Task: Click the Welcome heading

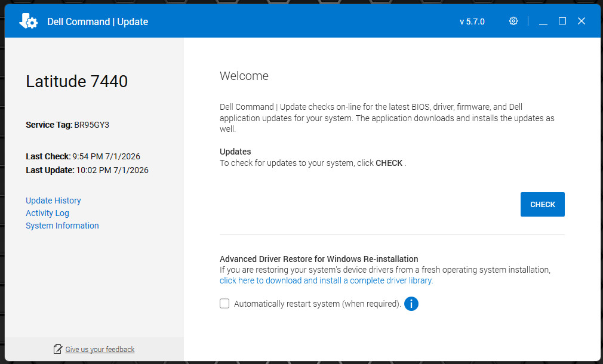Action: [244, 76]
